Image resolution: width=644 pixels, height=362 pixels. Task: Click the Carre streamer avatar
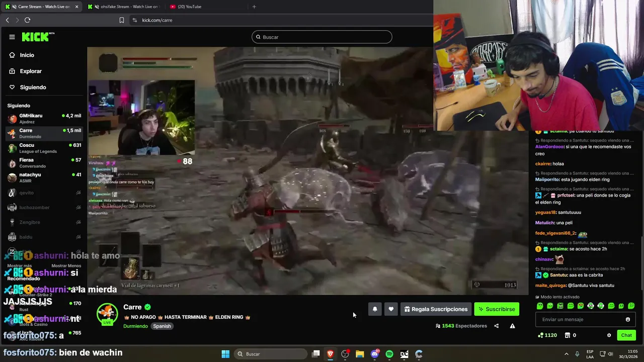(107, 314)
